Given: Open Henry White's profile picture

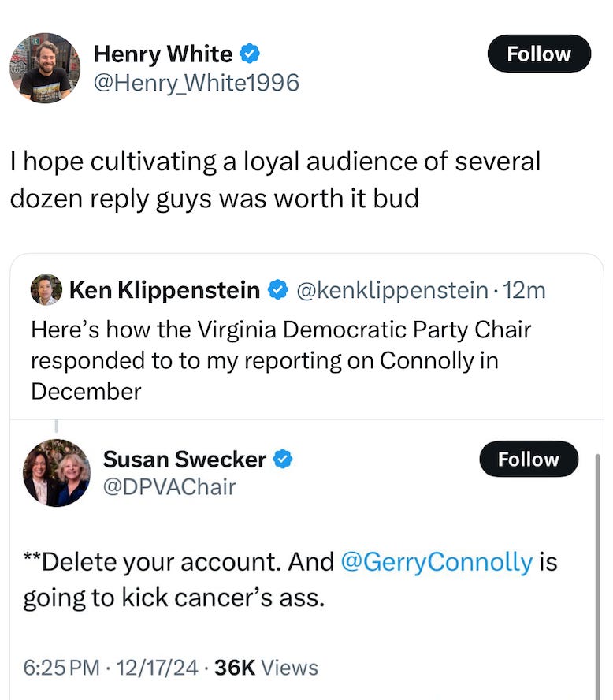Looking at the screenshot, I should point(45,68).
